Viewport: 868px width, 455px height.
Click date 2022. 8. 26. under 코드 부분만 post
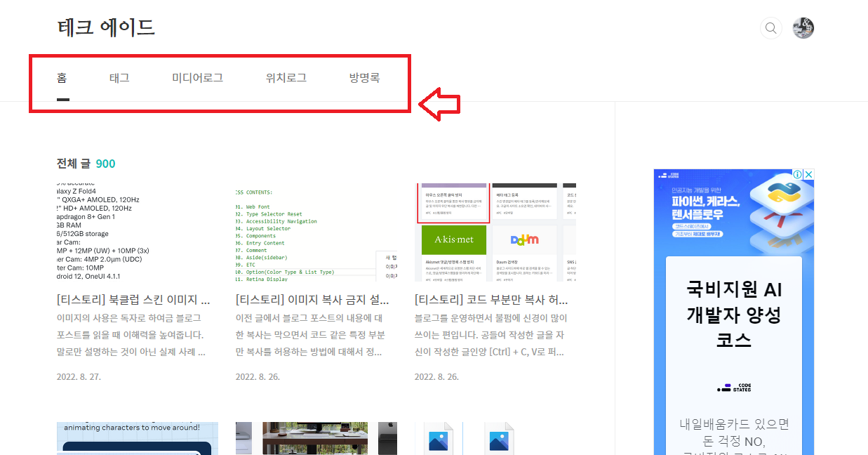(x=436, y=376)
